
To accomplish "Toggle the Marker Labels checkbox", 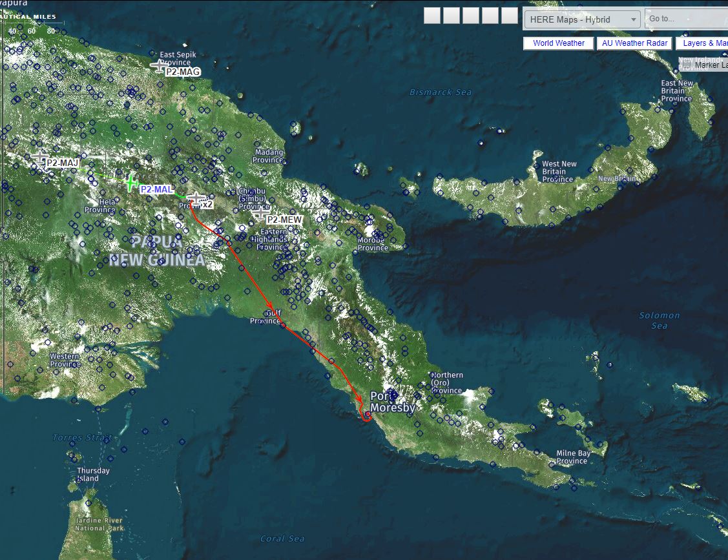I will (688, 65).
